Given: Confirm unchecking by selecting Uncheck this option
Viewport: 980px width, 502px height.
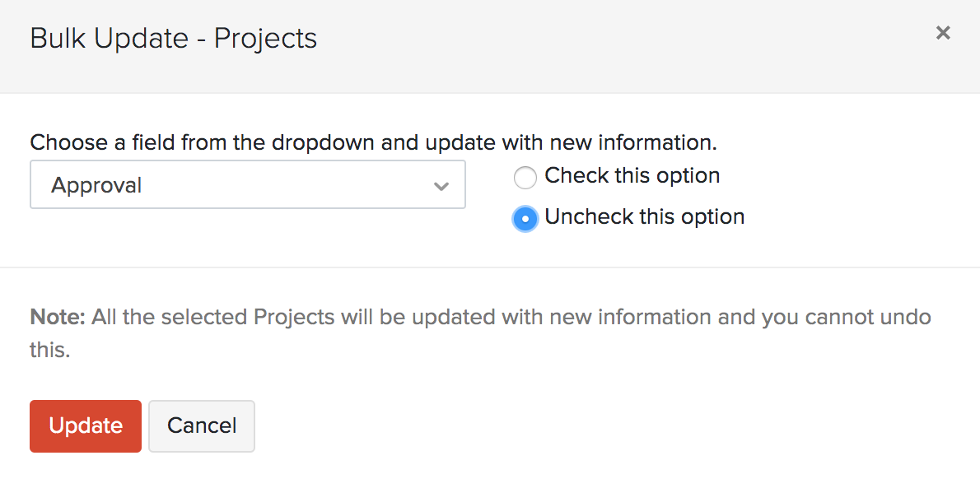Looking at the screenshot, I should (525, 218).
